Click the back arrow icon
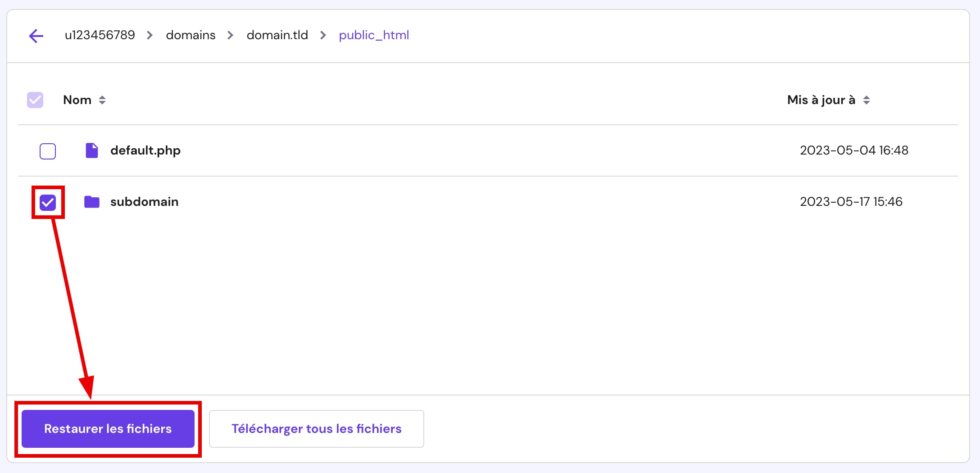This screenshot has width=980, height=473. (36, 36)
